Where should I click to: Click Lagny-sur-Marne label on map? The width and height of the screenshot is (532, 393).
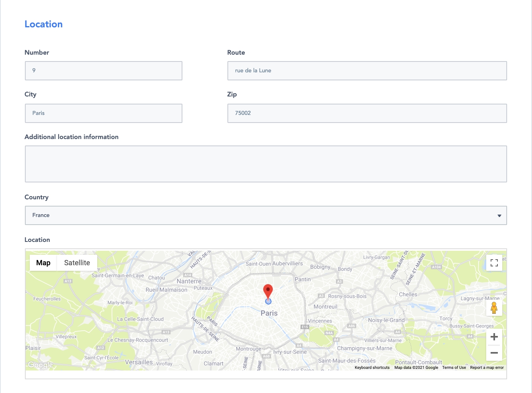click(x=480, y=299)
